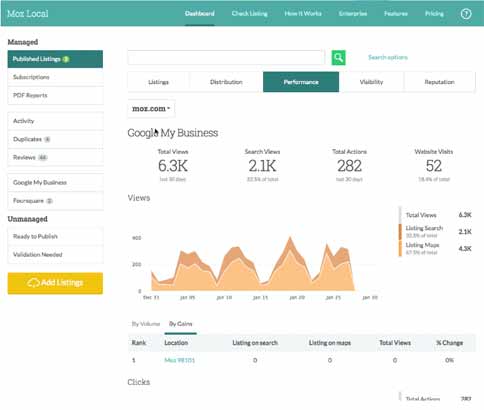Go to Check Listing in top nav
484x410 pixels.
(x=250, y=14)
